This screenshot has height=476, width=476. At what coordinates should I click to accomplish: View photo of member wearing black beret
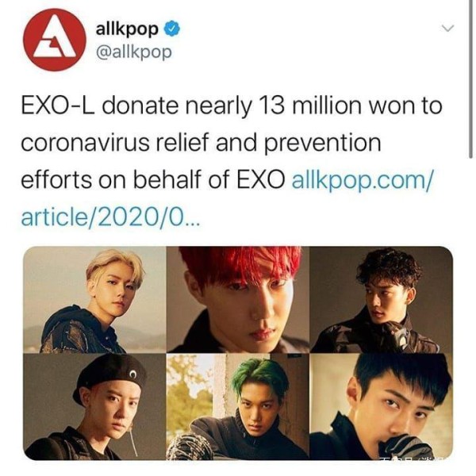[x=94, y=407]
